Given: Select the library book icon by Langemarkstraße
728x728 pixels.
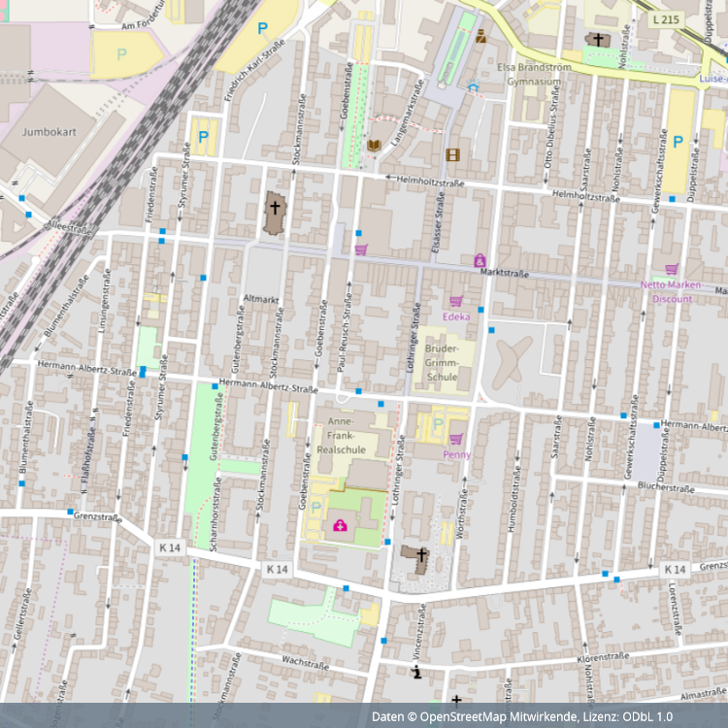Looking at the screenshot, I should point(374,146).
